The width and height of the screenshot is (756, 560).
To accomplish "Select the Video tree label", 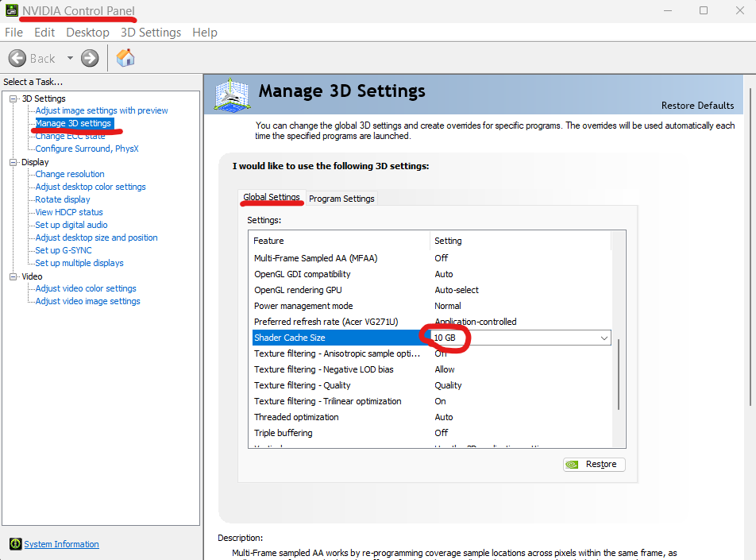I will click(x=32, y=276).
